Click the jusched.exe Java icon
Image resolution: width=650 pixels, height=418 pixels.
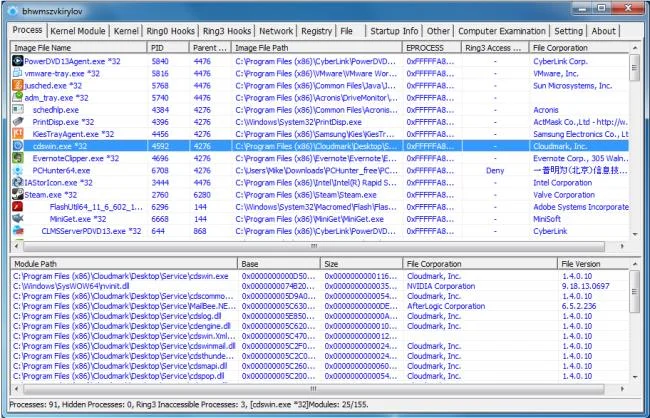point(17,85)
